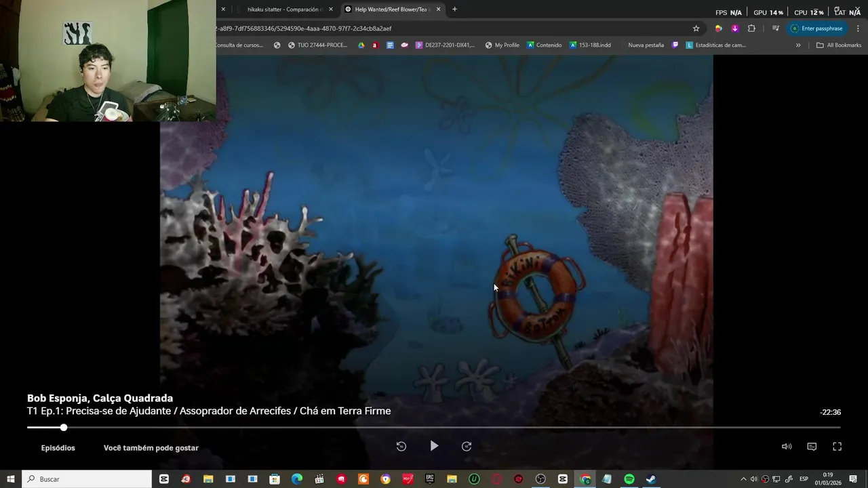
Task: Open the Twitch bookmark icon
Action: (675, 45)
